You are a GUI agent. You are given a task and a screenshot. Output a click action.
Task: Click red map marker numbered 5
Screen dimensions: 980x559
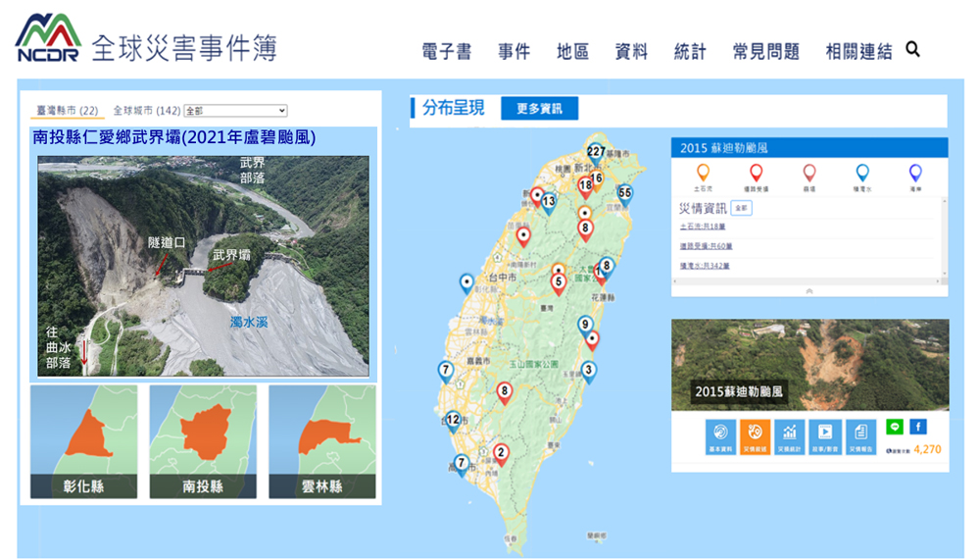559,283
